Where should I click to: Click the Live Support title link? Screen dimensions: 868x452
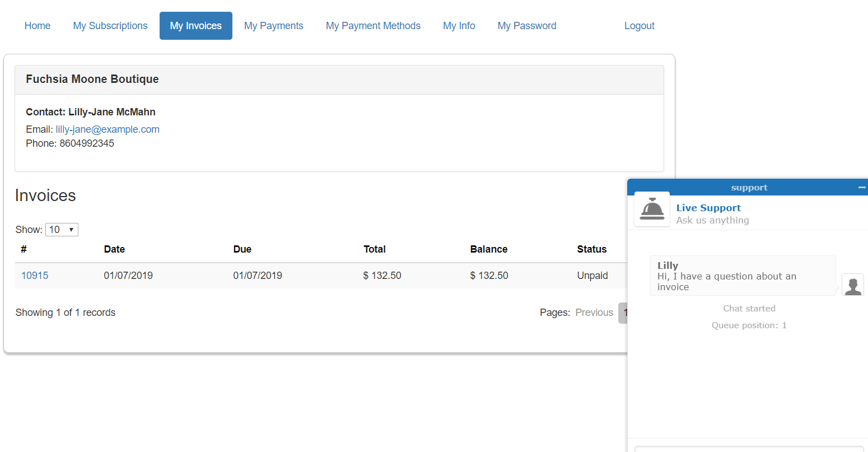point(708,208)
